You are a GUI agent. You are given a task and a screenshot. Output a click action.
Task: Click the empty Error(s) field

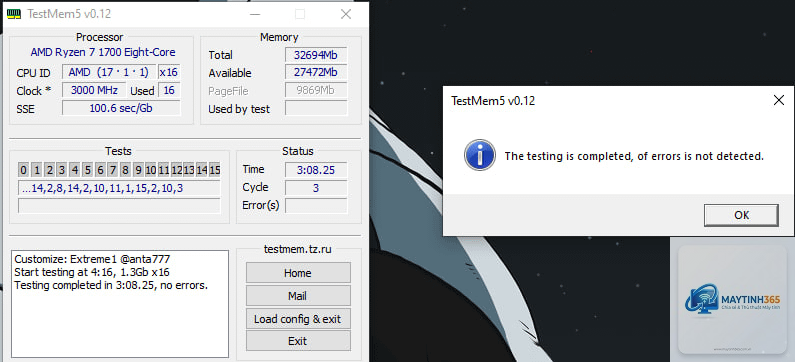(316, 205)
